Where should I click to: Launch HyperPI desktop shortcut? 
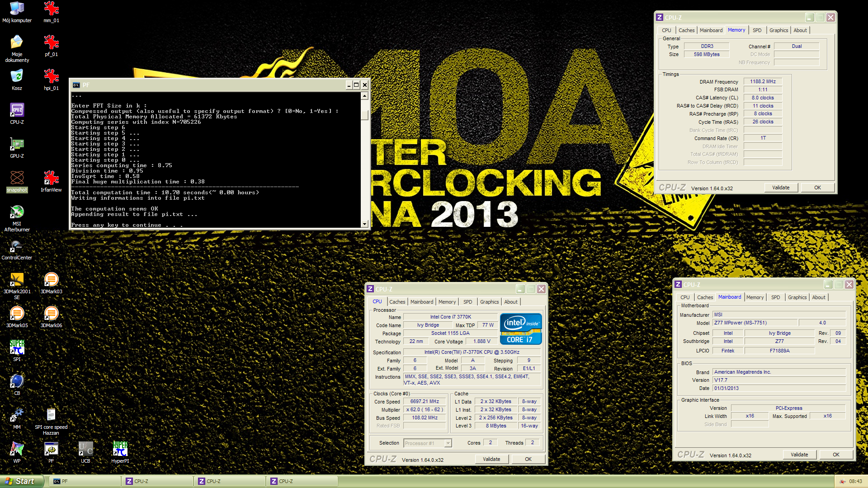click(120, 453)
